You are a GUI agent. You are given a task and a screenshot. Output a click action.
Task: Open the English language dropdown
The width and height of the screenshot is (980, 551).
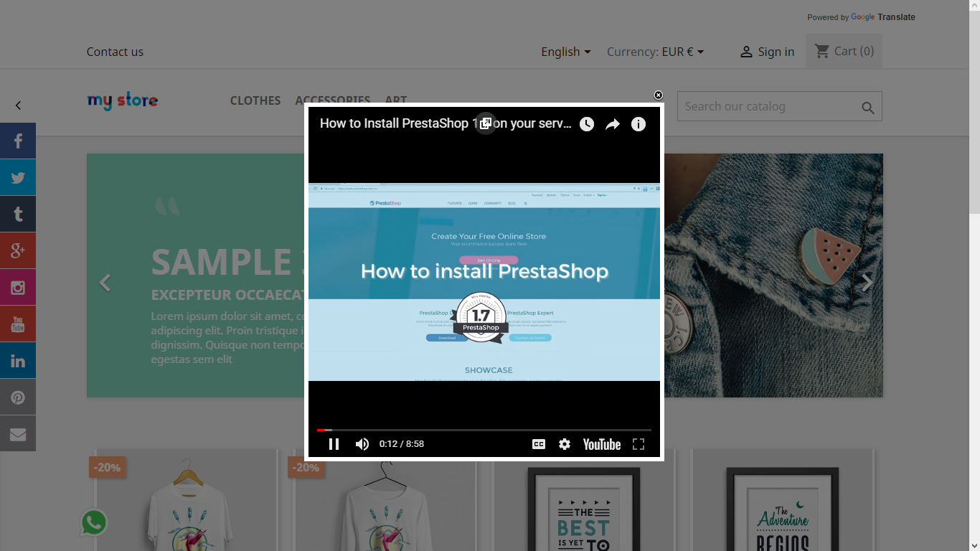pyautogui.click(x=566, y=52)
